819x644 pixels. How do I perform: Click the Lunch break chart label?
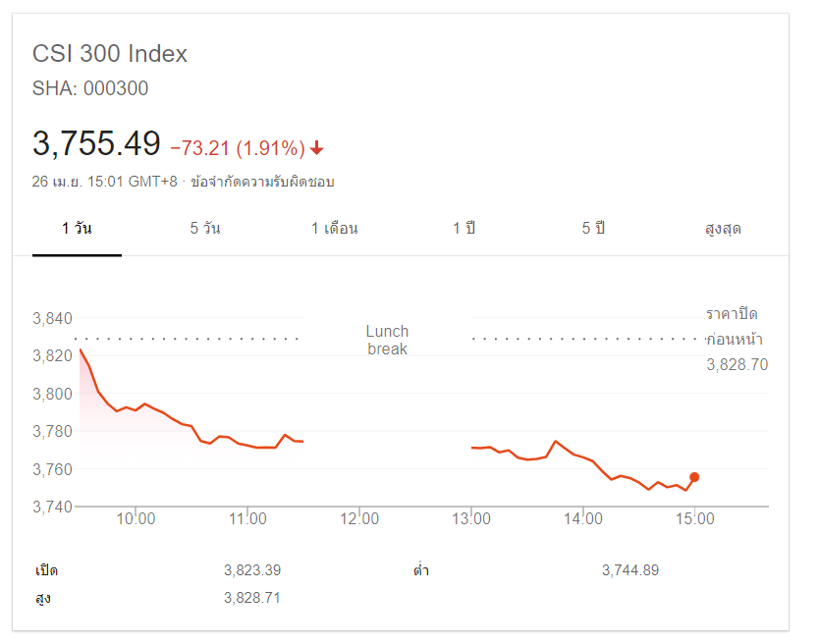387,340
